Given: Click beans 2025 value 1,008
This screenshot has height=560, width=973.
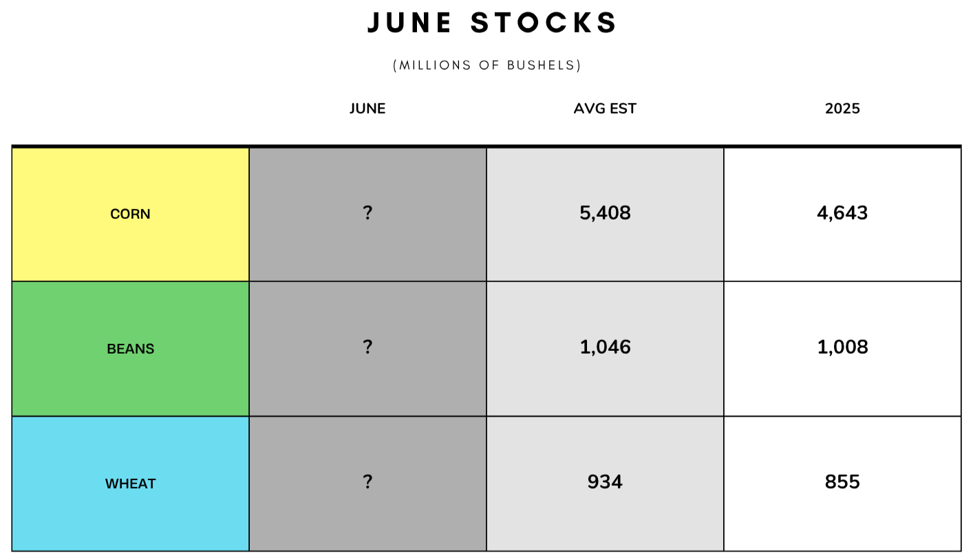Looking at the screenshot, I should 842,347.
